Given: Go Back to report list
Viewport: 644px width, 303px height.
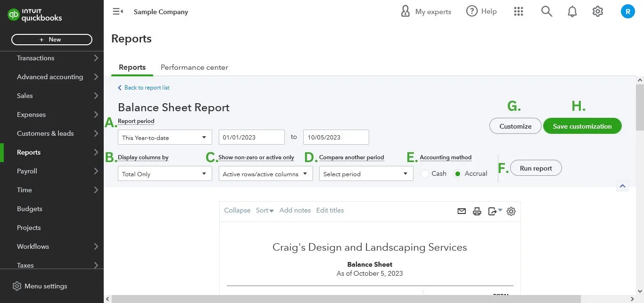Looking at the screenshot, I should pyautogui.click(x=144, y=88).
